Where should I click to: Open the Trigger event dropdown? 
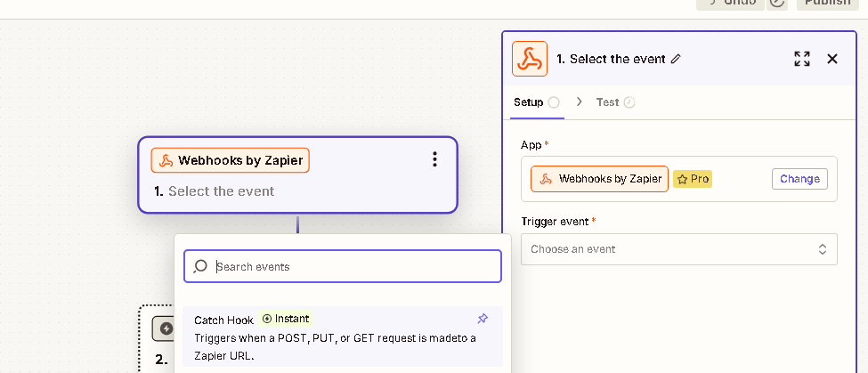[x=678, y=249]
